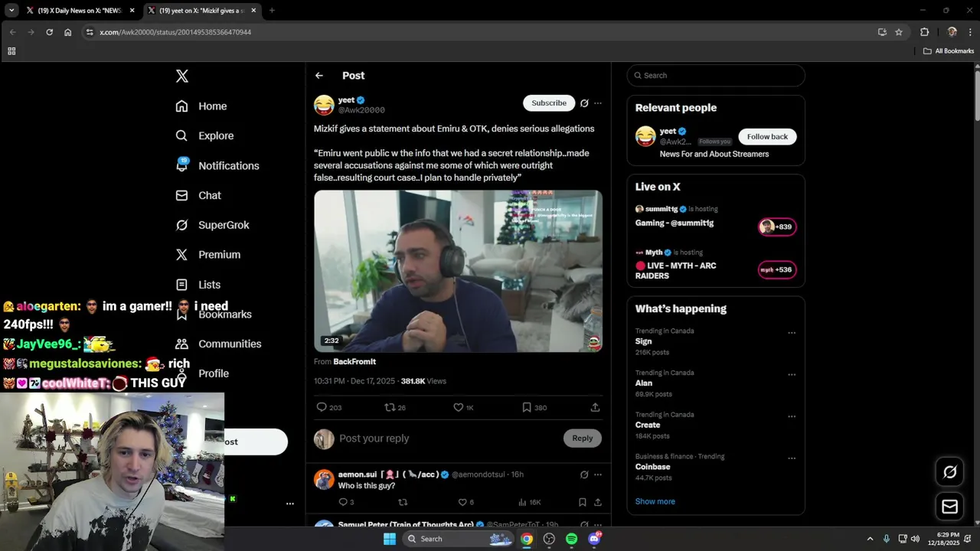This screenshot has width=980, height=551.
Task: Open Premium from the sidebar
Action: pos(207,255)
